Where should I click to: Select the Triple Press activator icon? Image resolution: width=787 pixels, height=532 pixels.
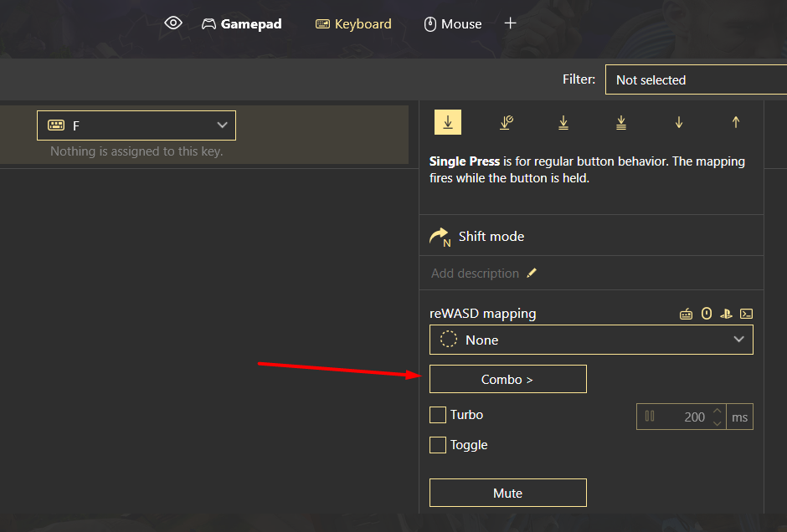[621, 122]
